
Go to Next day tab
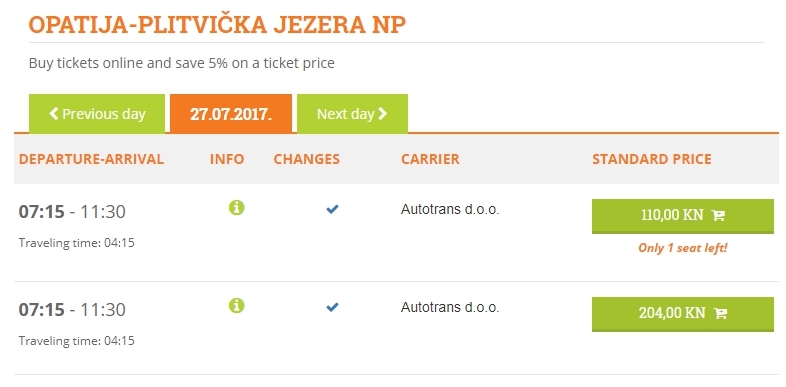click(x=352, y=114)
